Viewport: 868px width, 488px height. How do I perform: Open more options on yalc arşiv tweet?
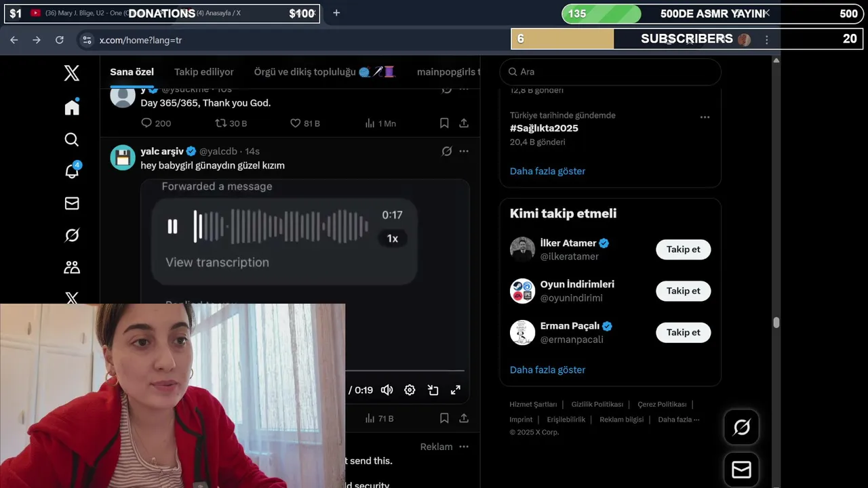[464, 151]
